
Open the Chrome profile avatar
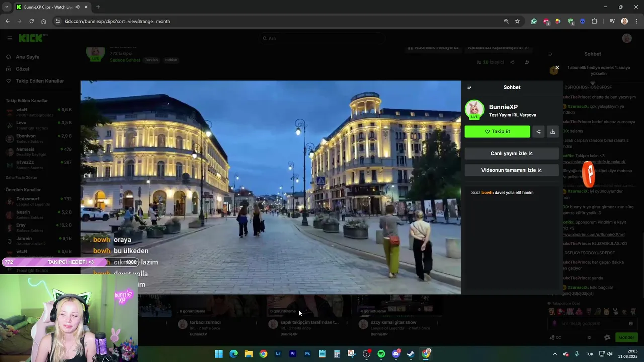pos(624,21)
